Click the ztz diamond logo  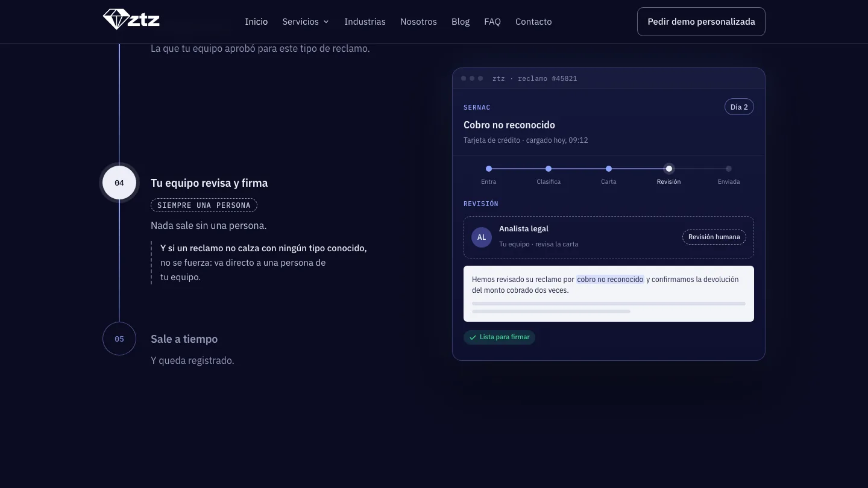[x=131, y=19]
